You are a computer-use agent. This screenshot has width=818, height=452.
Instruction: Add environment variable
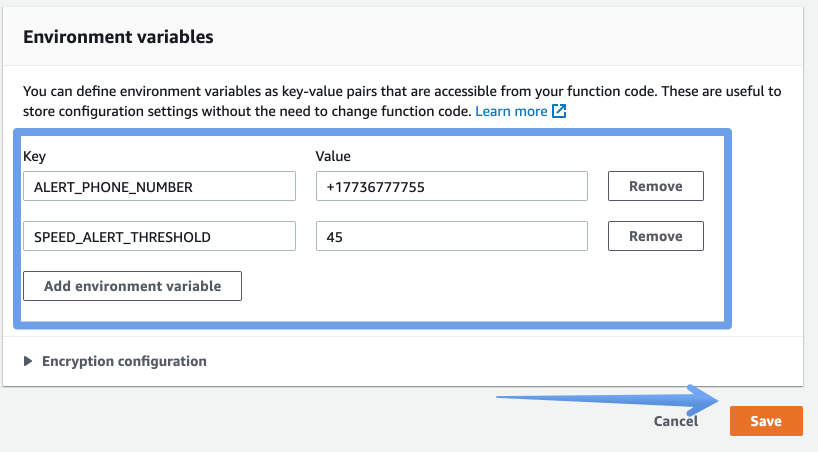coord(133,286)
